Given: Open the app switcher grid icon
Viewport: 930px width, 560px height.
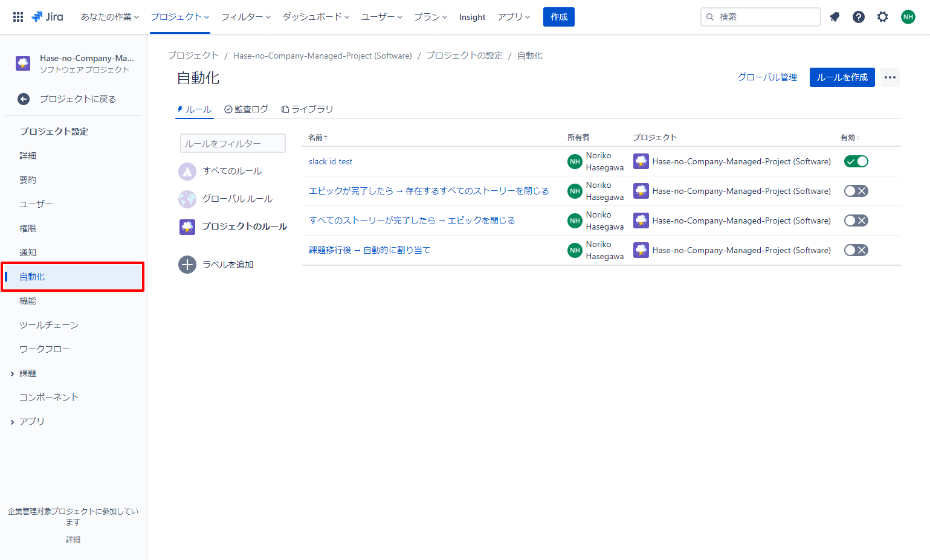Looking at the screenshot, I should (18, 17).
